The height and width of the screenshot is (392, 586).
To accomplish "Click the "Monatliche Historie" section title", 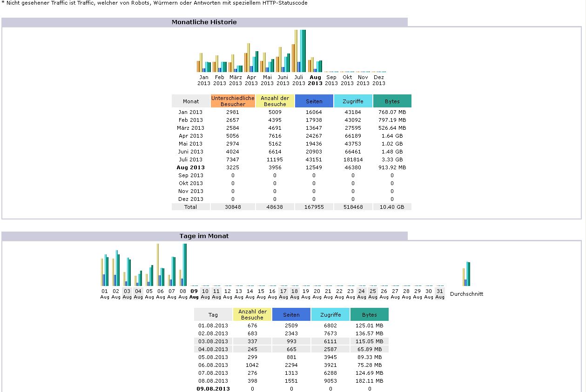I will 204,22.
